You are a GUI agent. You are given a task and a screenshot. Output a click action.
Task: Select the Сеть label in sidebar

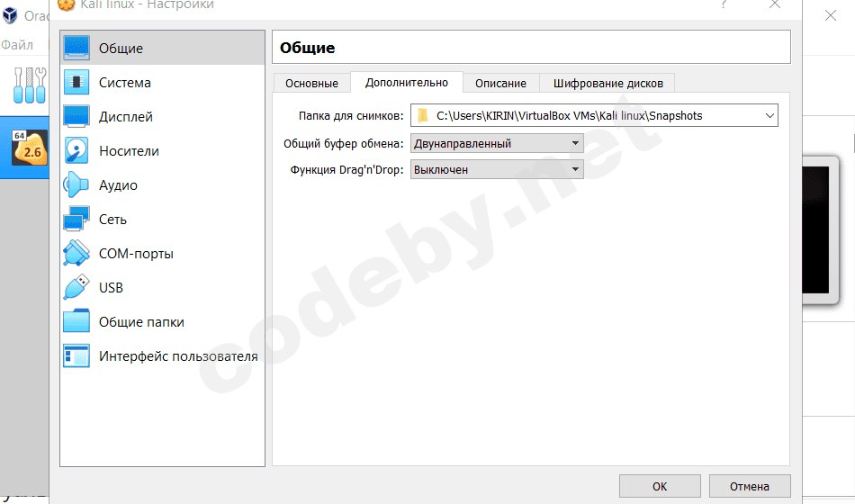112,220
